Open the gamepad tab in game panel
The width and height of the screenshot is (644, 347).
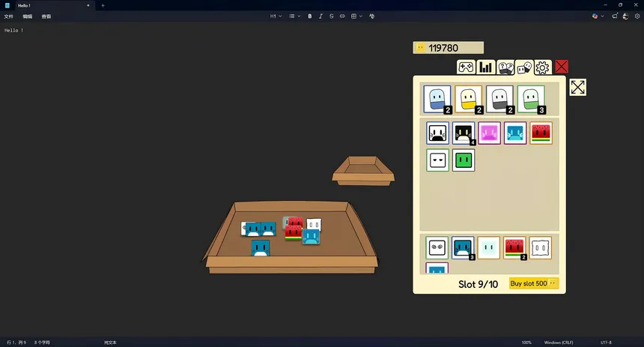coord(467,67)
